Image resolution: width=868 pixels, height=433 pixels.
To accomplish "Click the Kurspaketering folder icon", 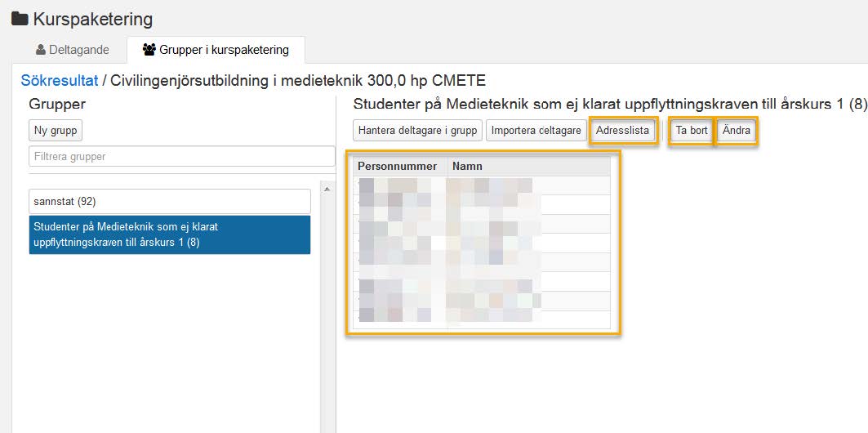I will tap(20, 19).
